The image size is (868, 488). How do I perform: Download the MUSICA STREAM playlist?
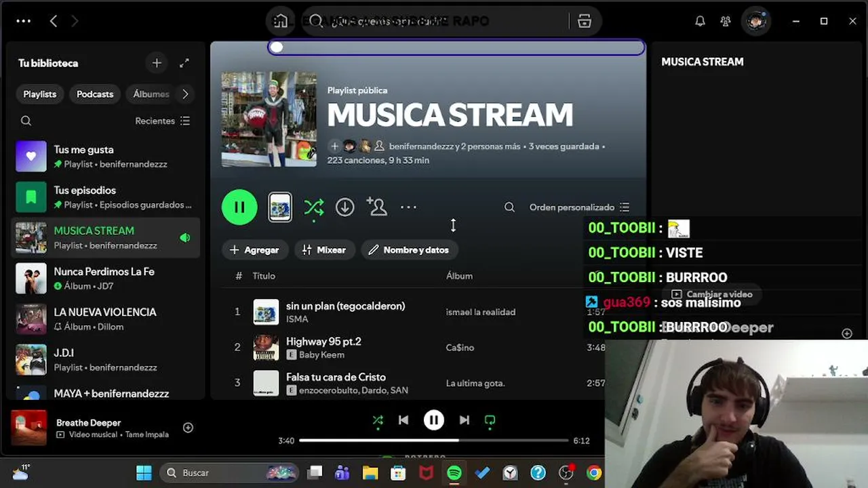click(345, 207)
